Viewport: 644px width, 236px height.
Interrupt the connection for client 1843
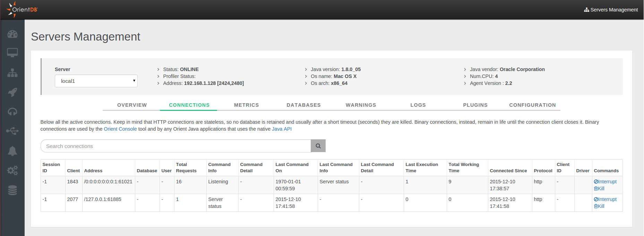coord(605,182)
